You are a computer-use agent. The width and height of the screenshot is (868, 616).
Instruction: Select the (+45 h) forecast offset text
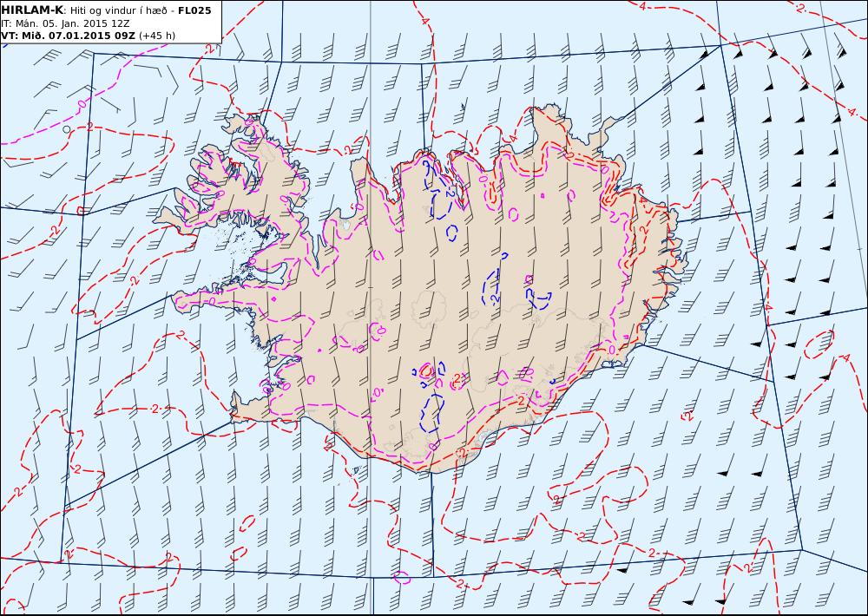157,36
